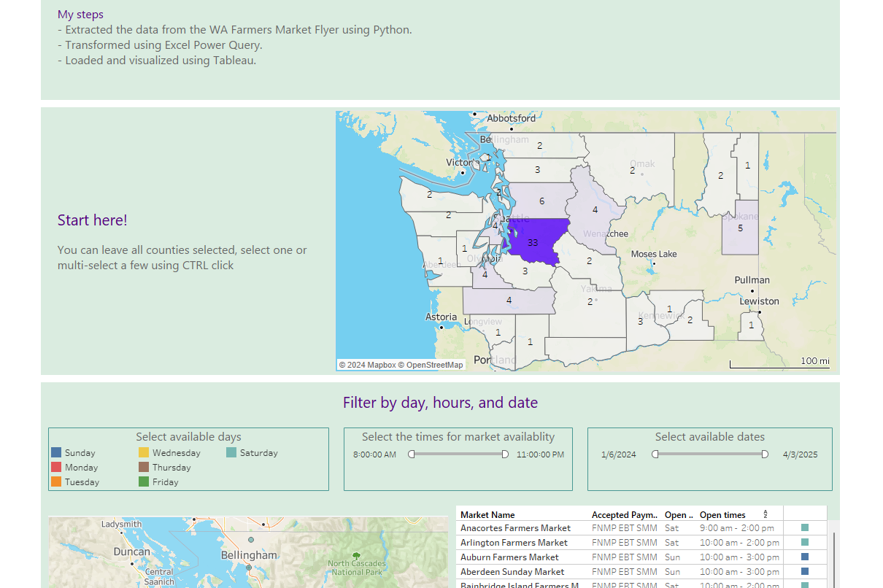This screenshot has height=588, width=883.
Task: Click the teal square on the Anacortes row
Action: [804, 527]
